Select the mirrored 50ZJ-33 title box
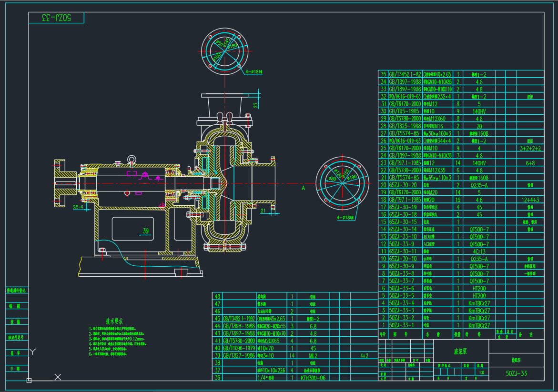This screenshot has width=558, height=392. coord(56,18)
